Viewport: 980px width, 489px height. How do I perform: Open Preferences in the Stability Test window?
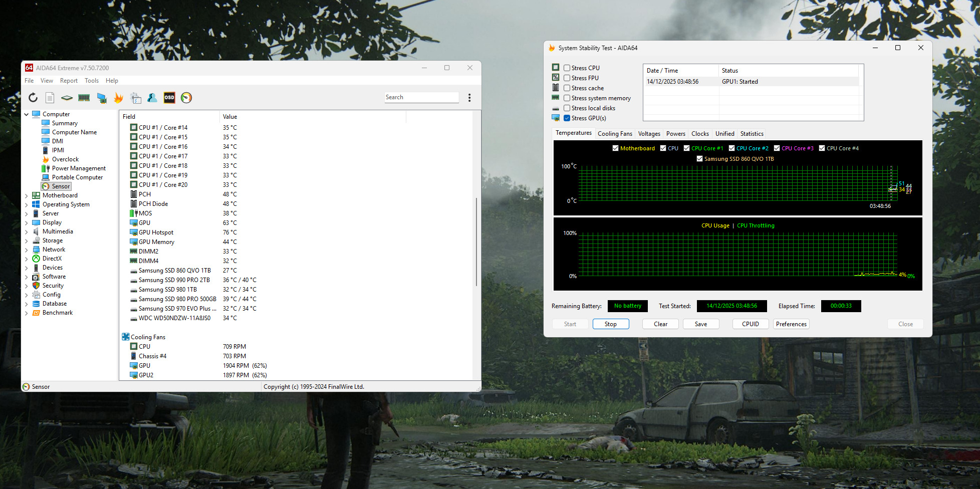pyautogui.click(x=791, y=324)
